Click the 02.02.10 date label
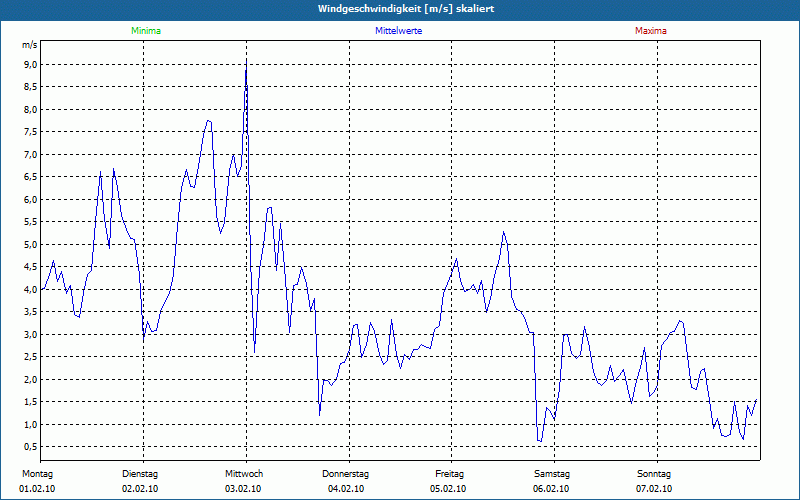The height and width of the screenshot is (500, 800). click(140, 489)
